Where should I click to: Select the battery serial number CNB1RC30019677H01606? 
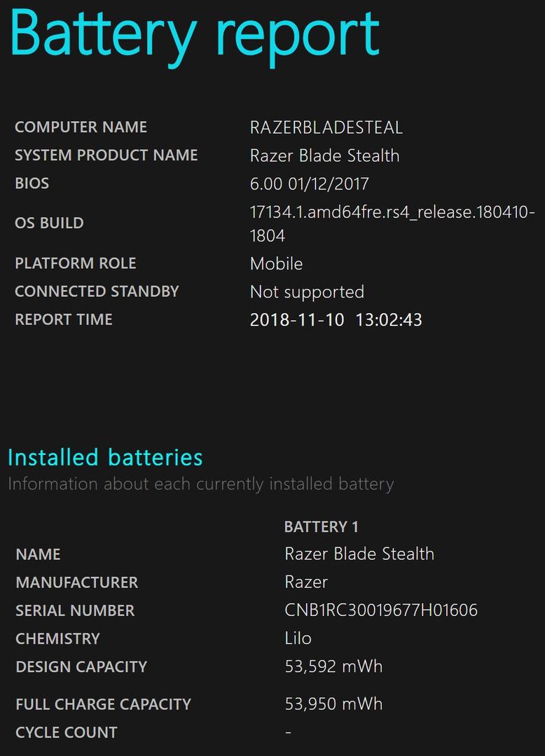point(381,610)
